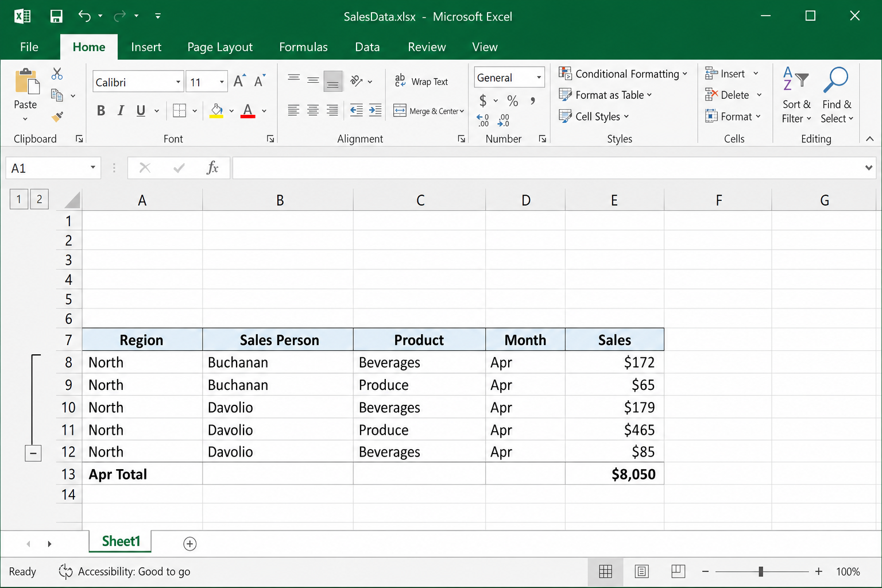
Task: Switch to Page Break Preview in status bar
Action: (x=678, y=571)
